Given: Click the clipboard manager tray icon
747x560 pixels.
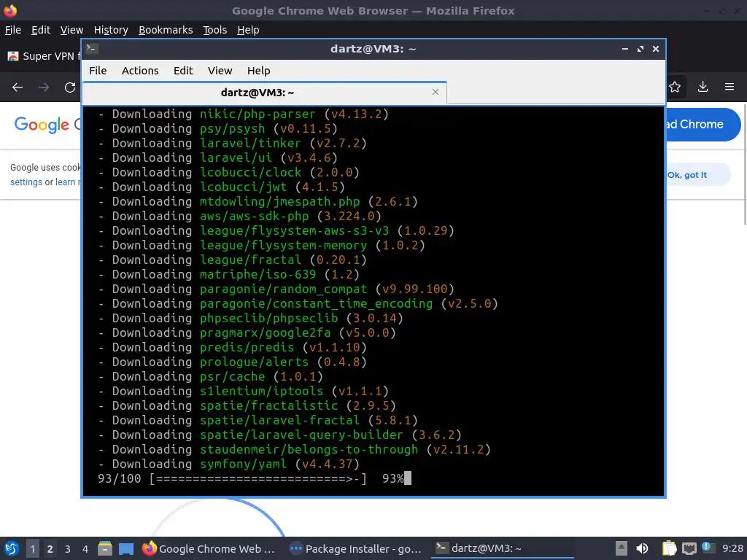Looking at the screenshot, I should point(670,548).
